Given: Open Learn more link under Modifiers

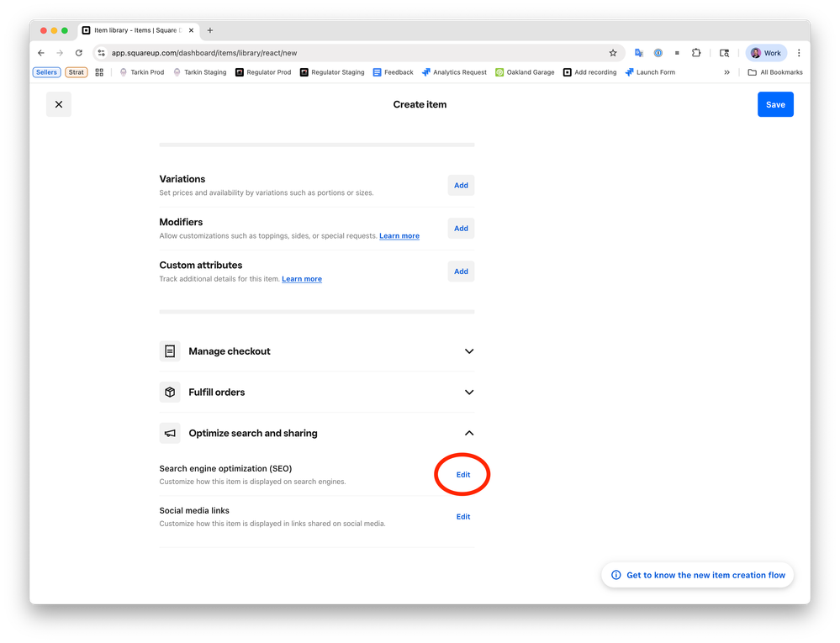Looking at the screenshot, I should coord(399,236).
